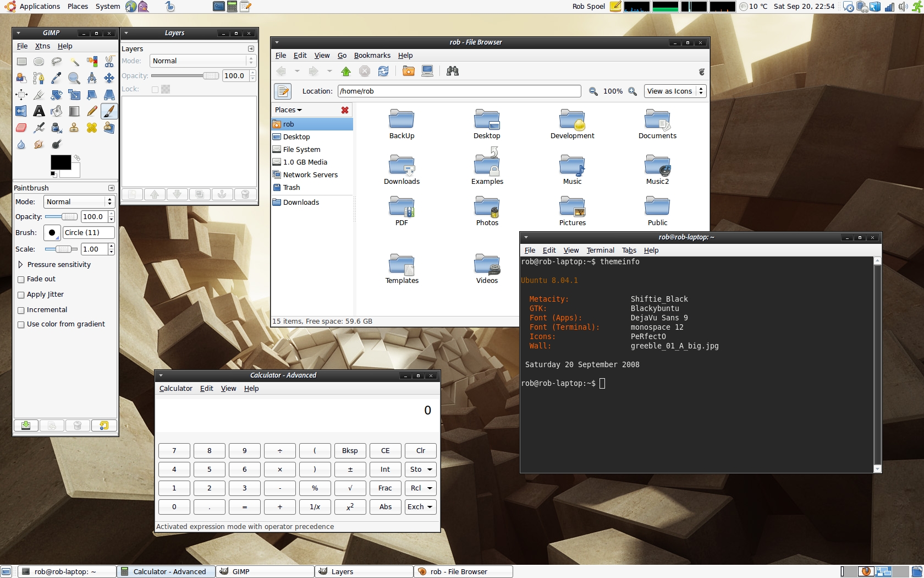Open Bookmarks menu in File Browser
The width and height of the screenshot is (924, 578).
(x=372, y=56)
